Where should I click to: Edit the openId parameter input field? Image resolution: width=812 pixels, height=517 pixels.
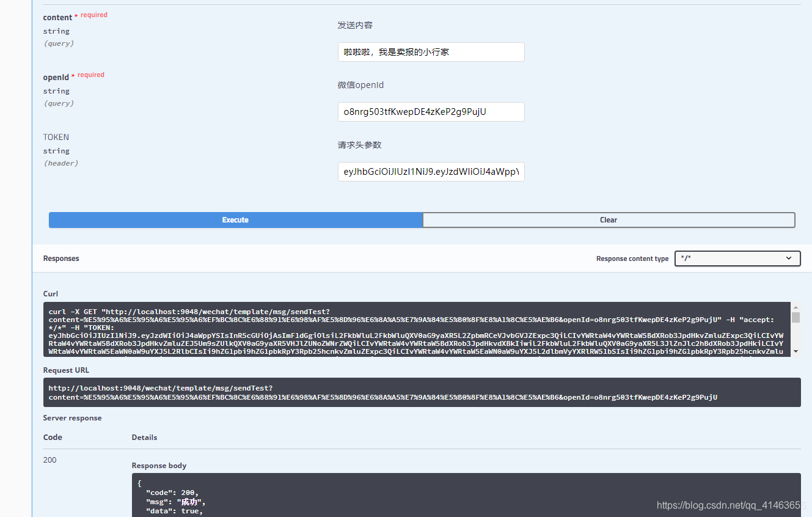(431, 112)
